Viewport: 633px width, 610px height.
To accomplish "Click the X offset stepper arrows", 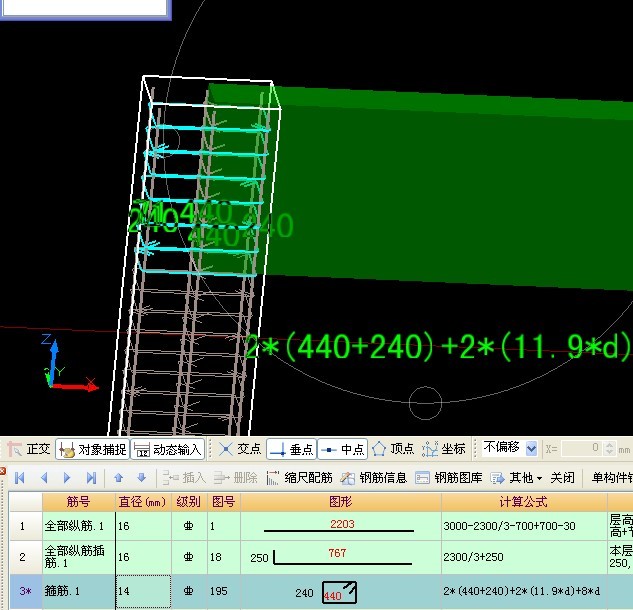I will [x=610, y=448].
